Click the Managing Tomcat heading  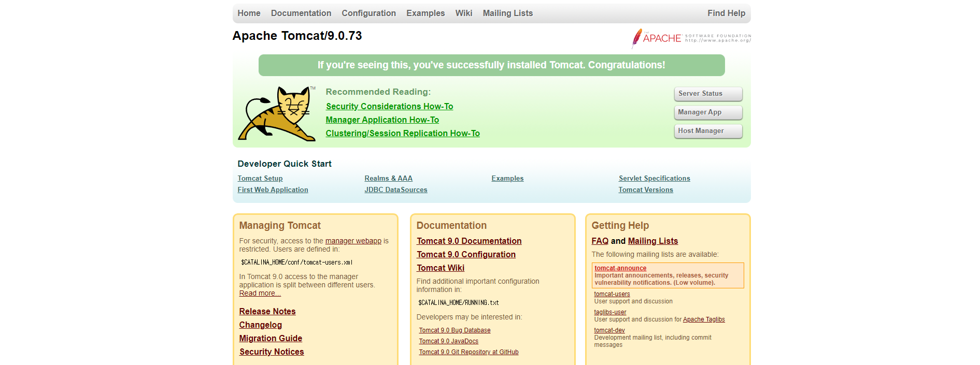click(280, 225)
